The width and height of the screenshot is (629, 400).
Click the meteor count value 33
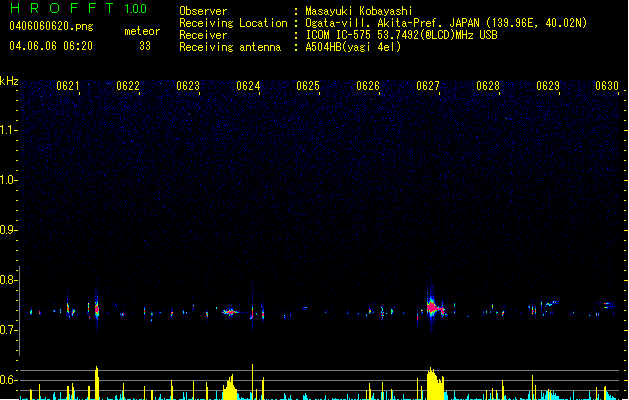145,46
